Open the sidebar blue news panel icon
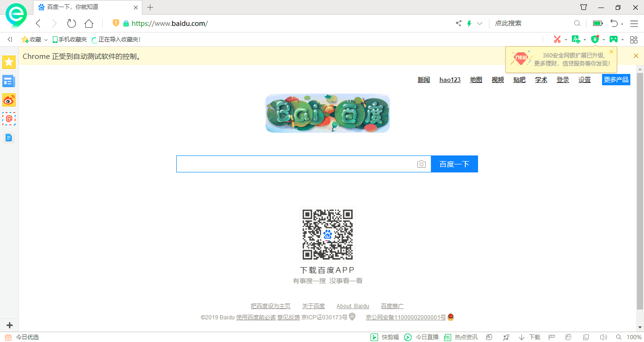 9,81
